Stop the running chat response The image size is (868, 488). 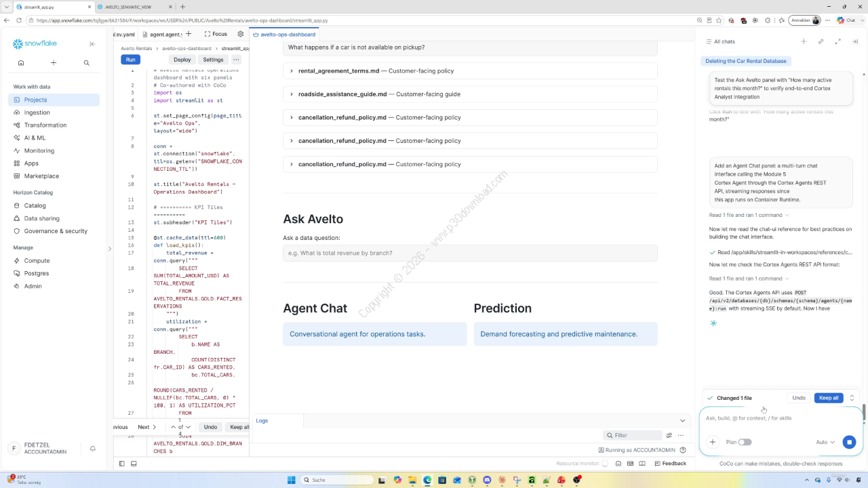coord(849,442)
